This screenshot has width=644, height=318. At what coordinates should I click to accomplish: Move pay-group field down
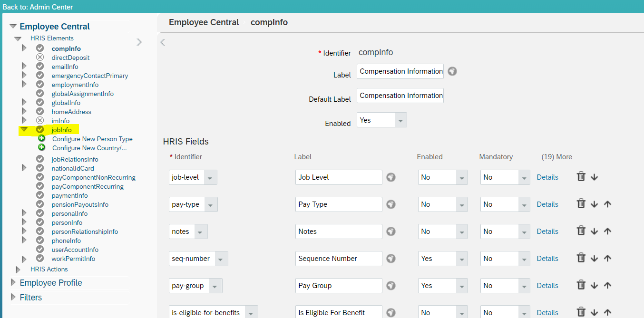pos(594,285)
